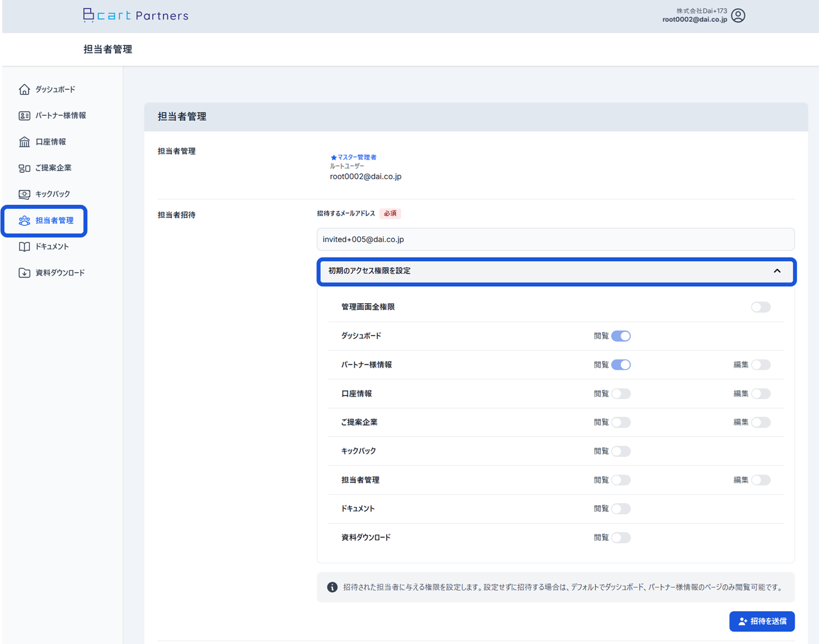Click the 資料ダウンロード download icon
Screen dimensions: 819x644
click(24, 273)
